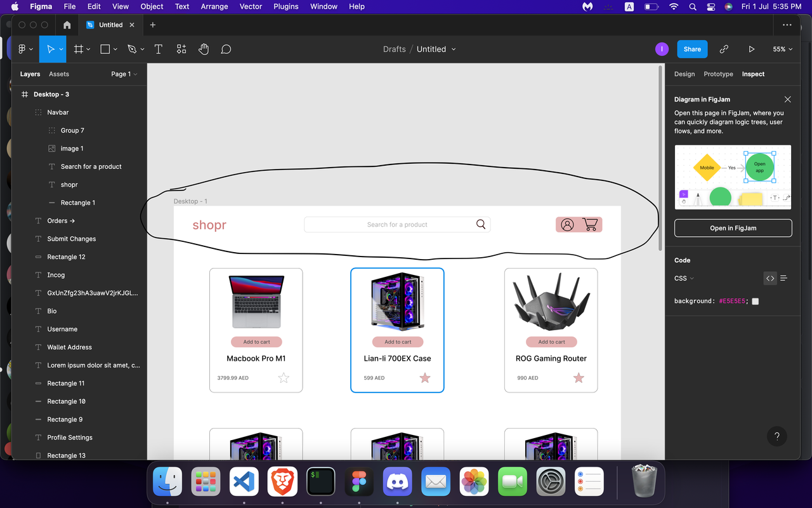This screenshot has width=812, height=508.
Task: Switch Code view to code format
Action: pyautogui.click(x=770, y=278)
